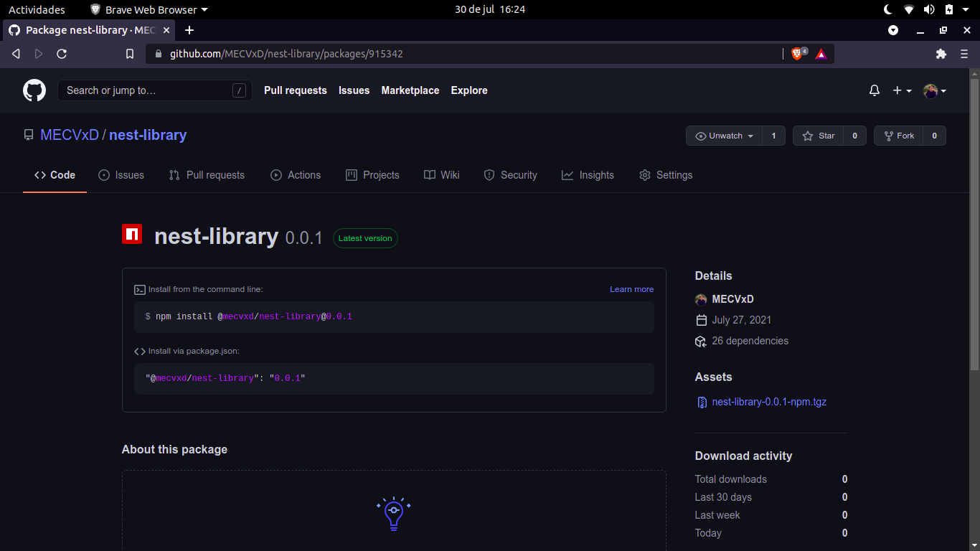Open Brave Shields lion icon
Screen dimensions: 980x551
coord(798,54)
